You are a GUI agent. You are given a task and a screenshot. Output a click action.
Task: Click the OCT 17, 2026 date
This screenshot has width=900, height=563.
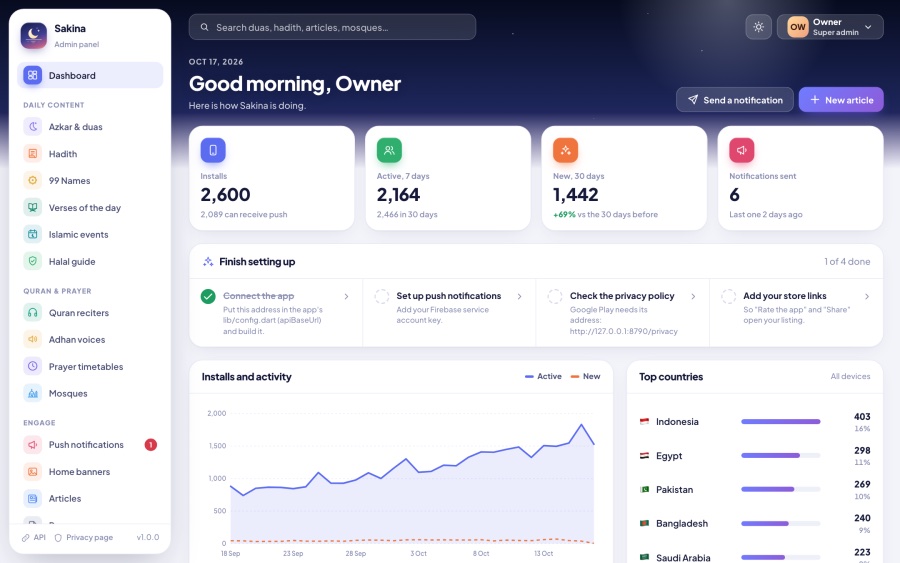216,62
